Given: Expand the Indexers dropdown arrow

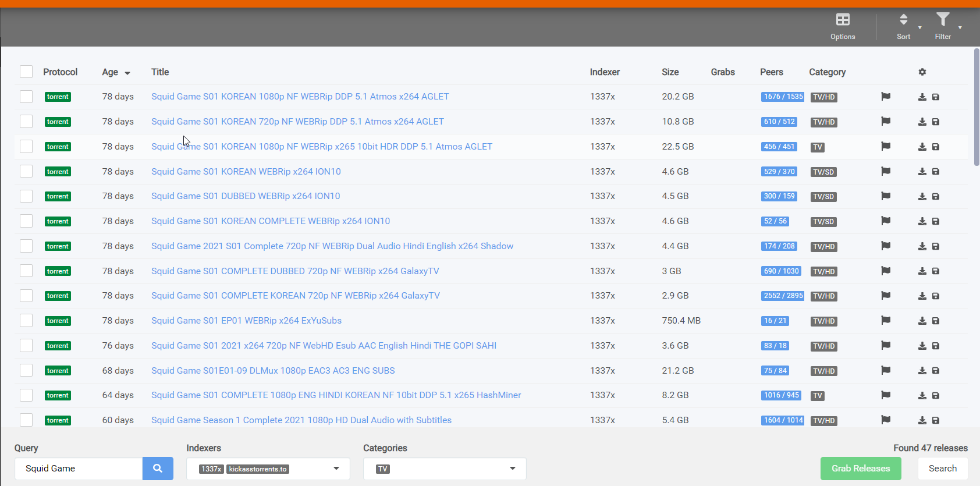Looking at the screenshot, I should [x=336, y=469].
